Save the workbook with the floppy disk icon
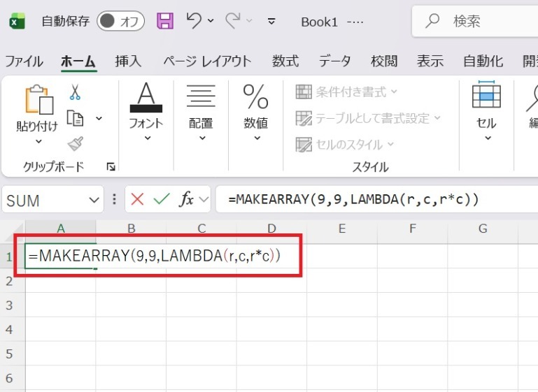Image resolution: width=538 pixels, height=392 pixels. click(x=165, y=21)
